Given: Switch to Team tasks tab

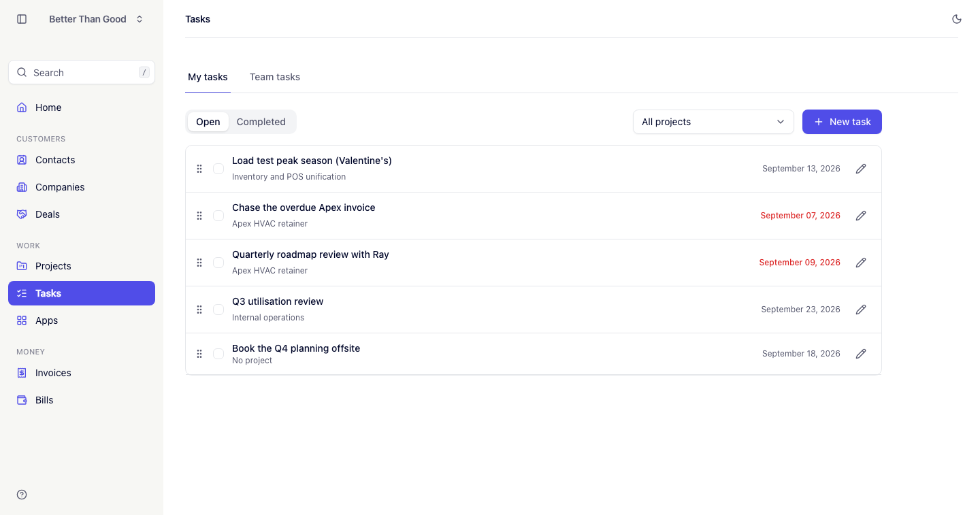Looking at the screenshot, I should (x=275, y=77).
